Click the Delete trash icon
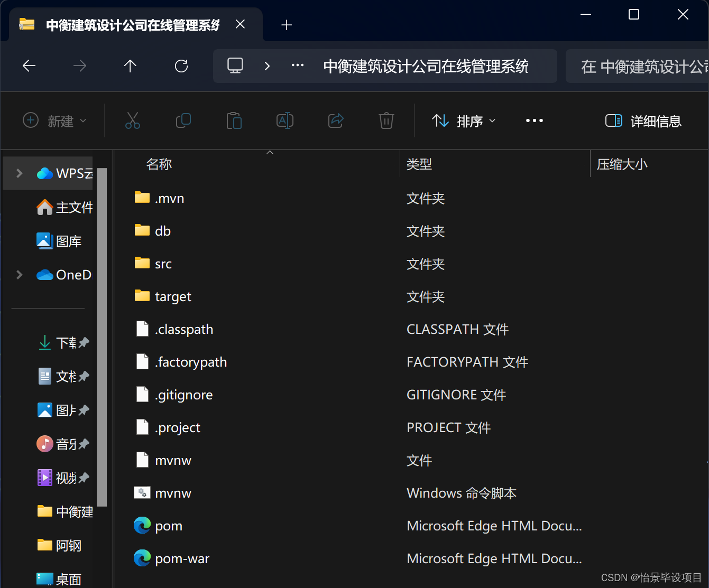The height and width of the screenshot is (588, 709). (386, 121)
